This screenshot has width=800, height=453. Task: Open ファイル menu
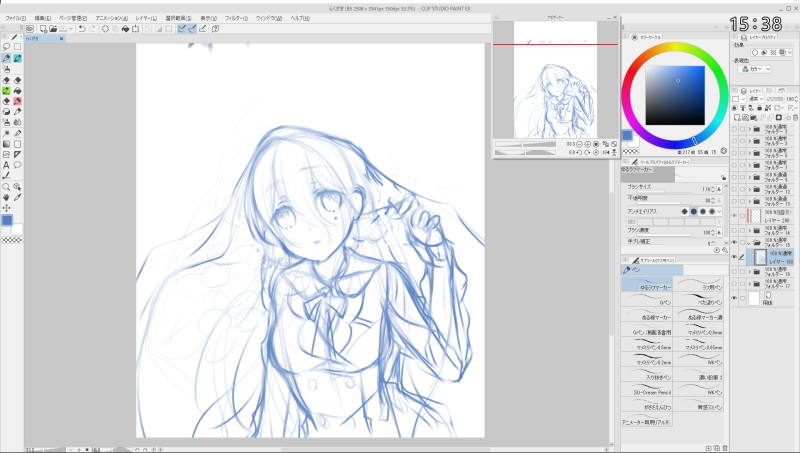pos(15,18)
